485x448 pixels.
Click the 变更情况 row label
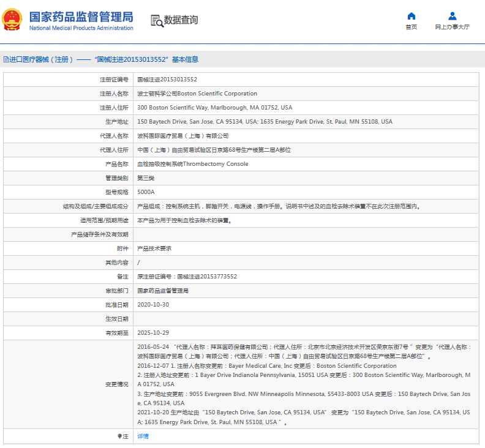pos(116,384)
